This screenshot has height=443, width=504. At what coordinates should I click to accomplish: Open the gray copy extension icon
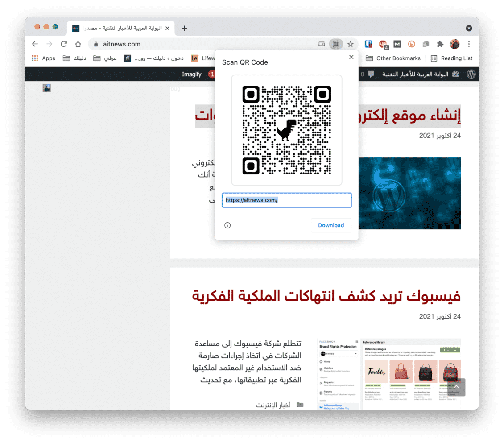(x=426, y=44)
